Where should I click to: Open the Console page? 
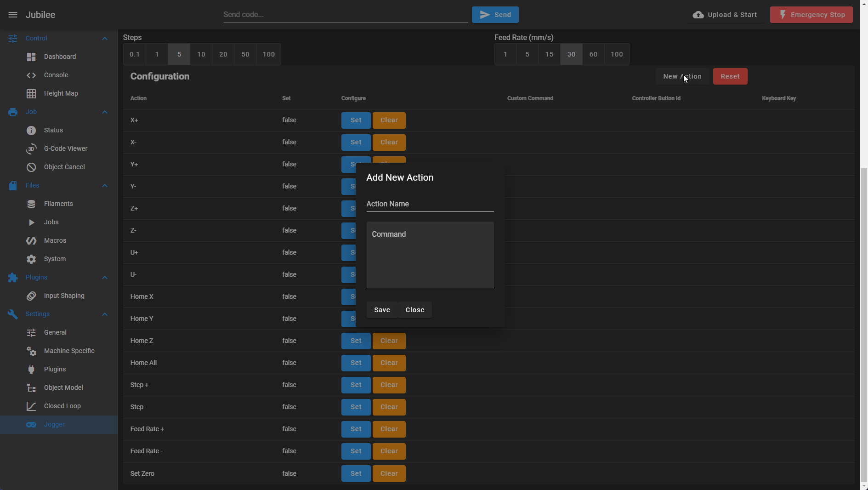point(59,75)
